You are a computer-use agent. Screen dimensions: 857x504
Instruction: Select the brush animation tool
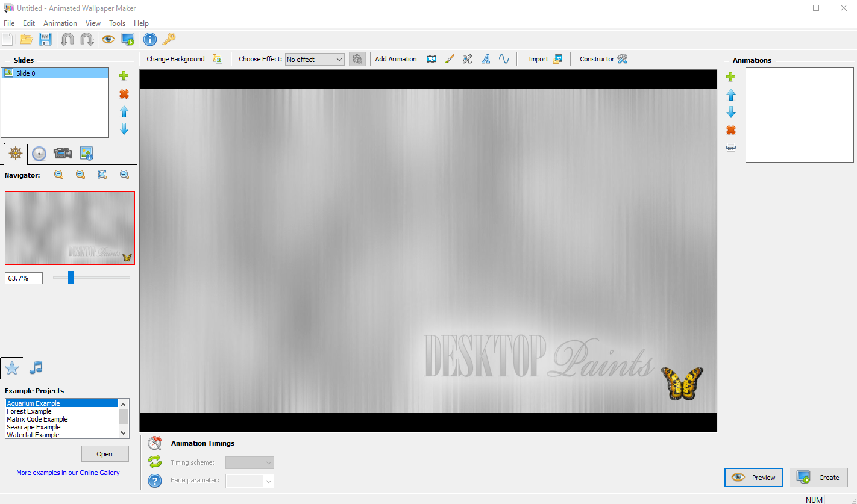pyautogui.click(x=449, y=59)
